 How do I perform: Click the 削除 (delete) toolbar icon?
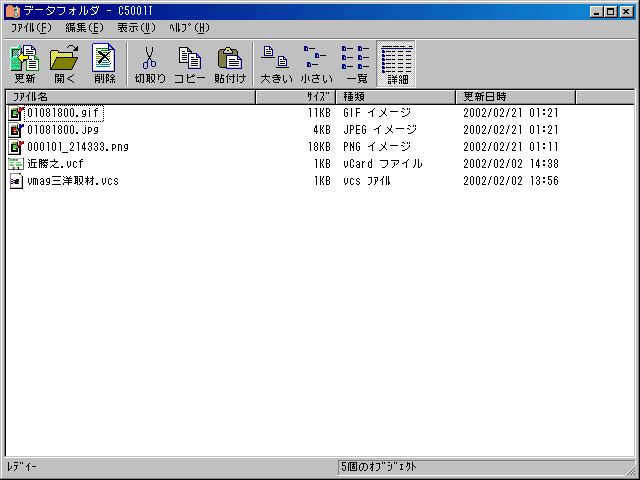(104, 63)
